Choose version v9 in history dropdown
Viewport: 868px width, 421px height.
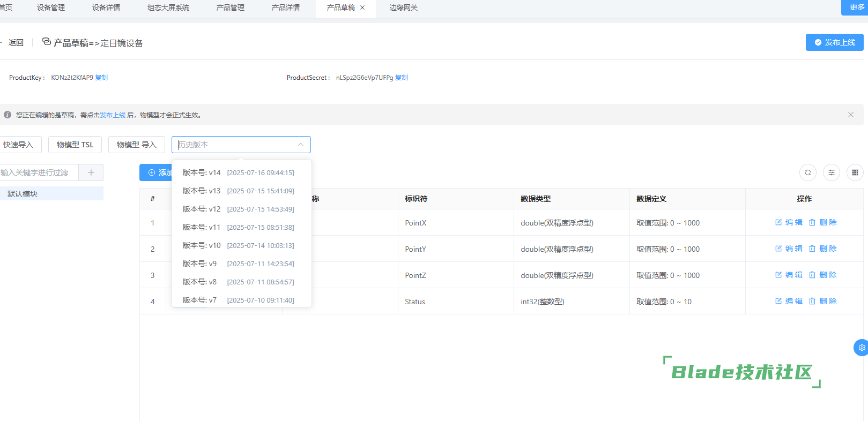pyautogui.click(x=238, y=264)
